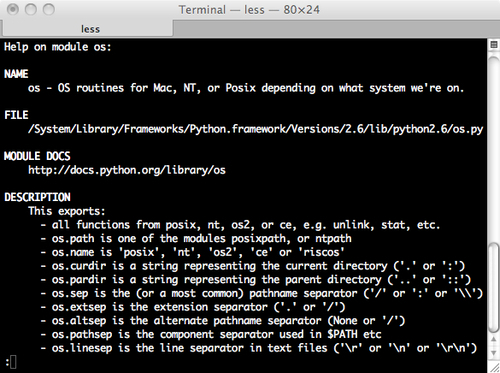The image size is (500, 373).
Task: Click the scroll up arrow
Action: [494, 340]
